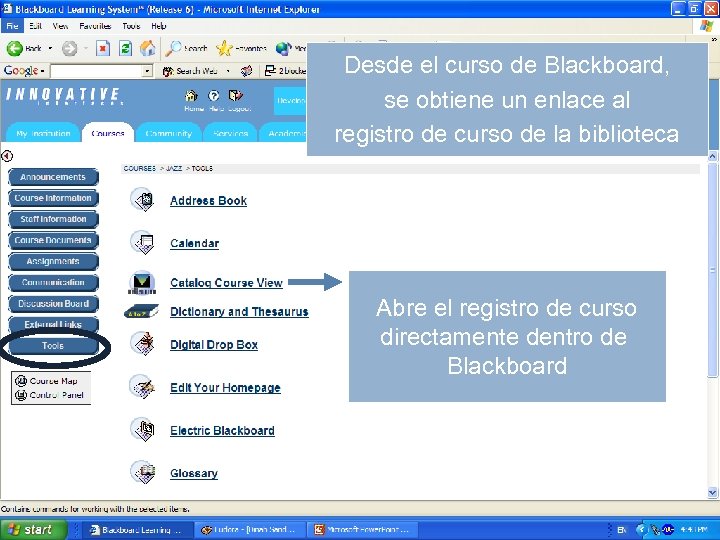Open the External Links button
Viewport: 720px width, 540px height.
(53, 324)
